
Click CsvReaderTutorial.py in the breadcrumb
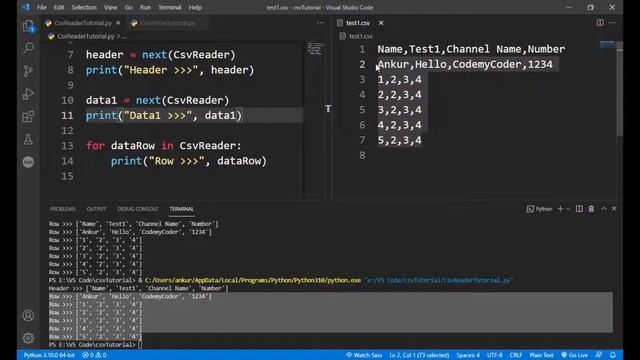click(86, 36)
